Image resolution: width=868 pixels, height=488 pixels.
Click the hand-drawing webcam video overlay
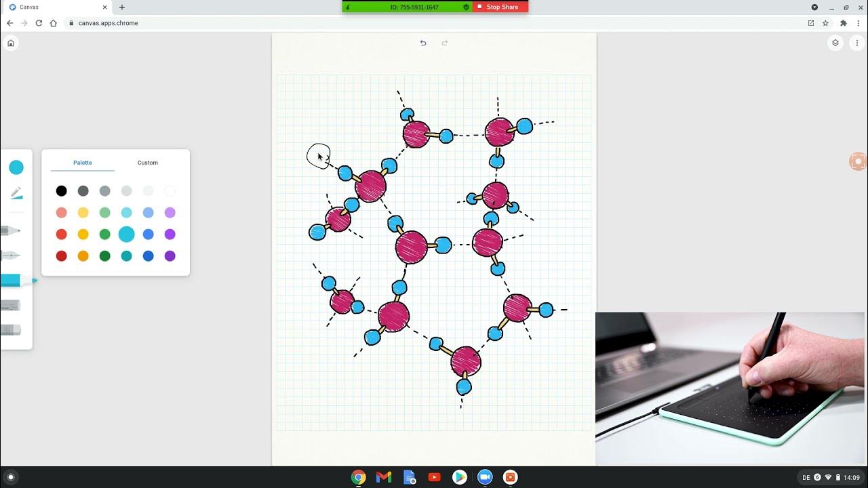[731, 388]
